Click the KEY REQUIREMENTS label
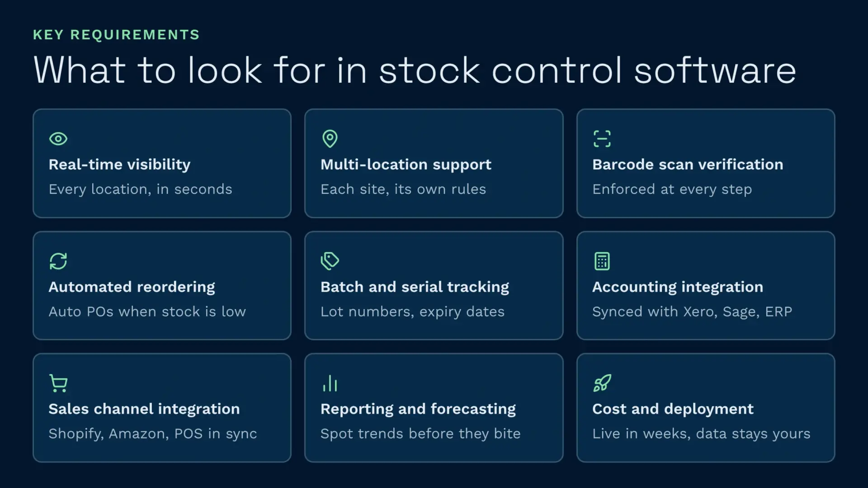Image resolution: width=868 pixels, height=488 pixels. pyautogui.click(x=116, y=35)
